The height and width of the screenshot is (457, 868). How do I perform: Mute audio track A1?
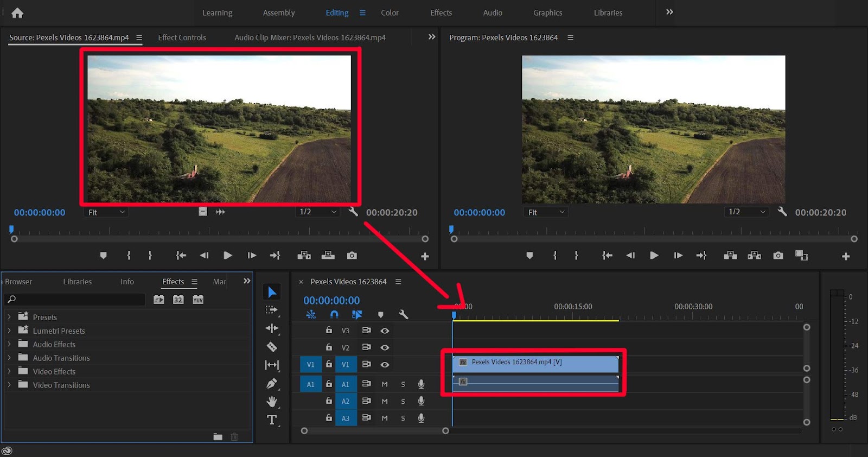point(385,384)
